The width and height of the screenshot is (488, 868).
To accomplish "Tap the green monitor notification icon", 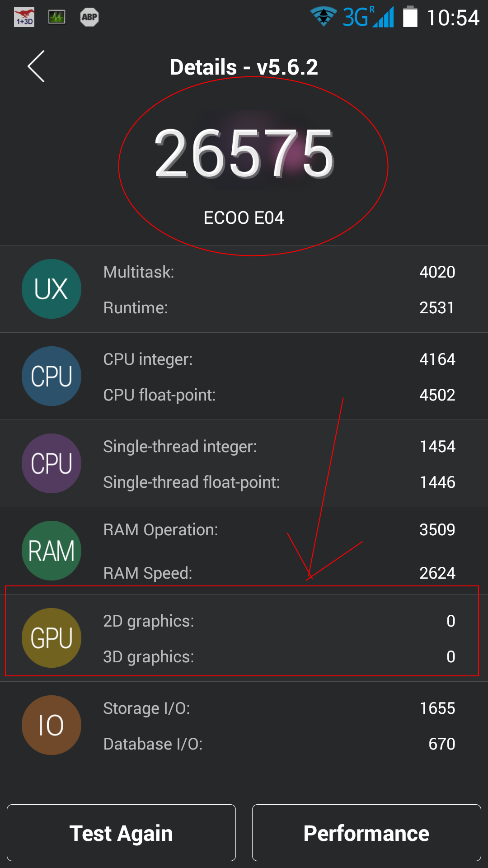I will click(x=56, y=18).
